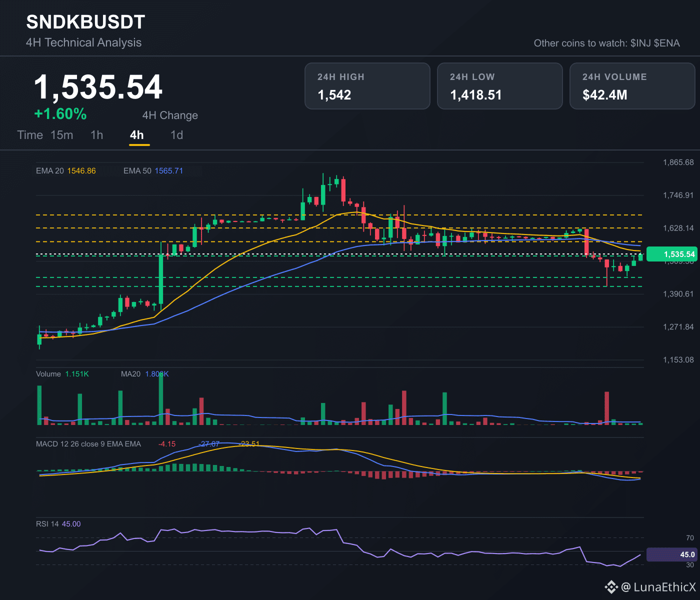The image size is (700, 600).
Task: Click the +1.60% change value
Action: [x=60, y=114]
